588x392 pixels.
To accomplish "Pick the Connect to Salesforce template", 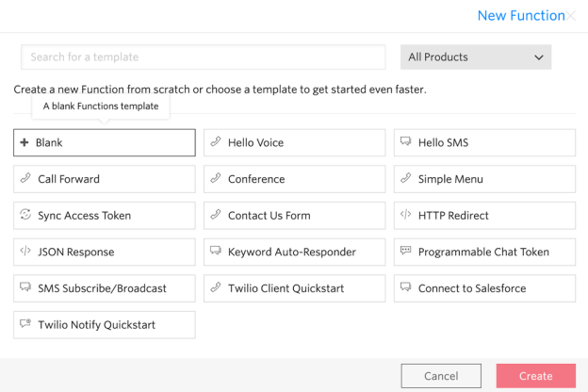I will coord(484,288).
